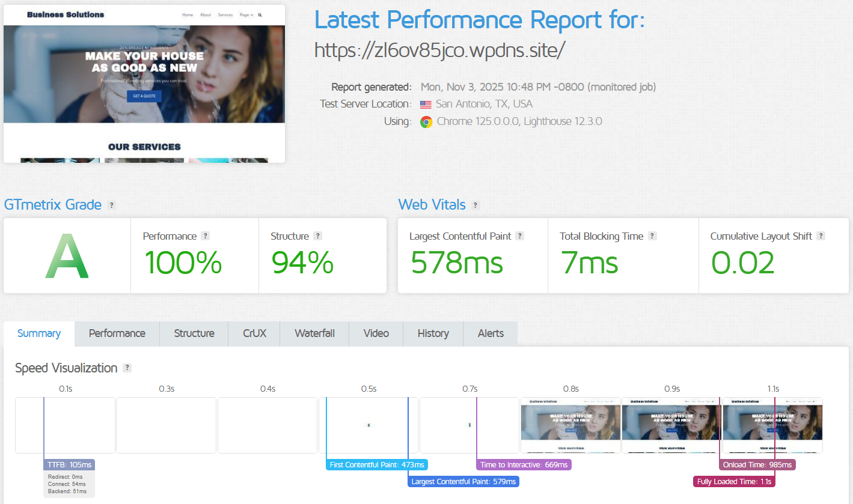Click the 0.1s filmstrip frame
The width and height of the screenshot is (853, 504).
(65, 425)
